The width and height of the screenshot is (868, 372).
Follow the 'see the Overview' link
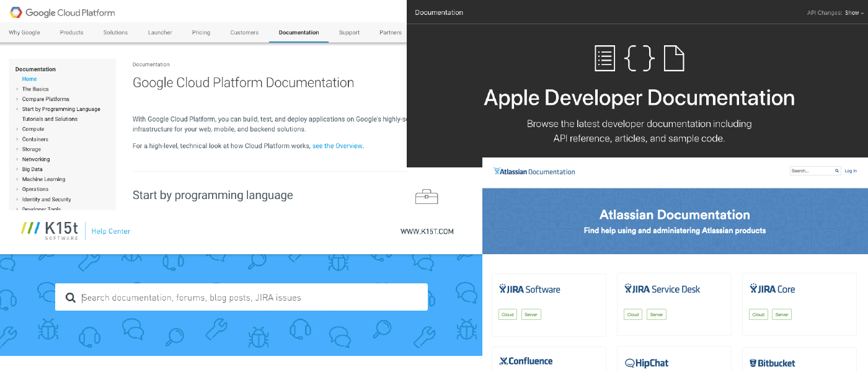[337, 146]
